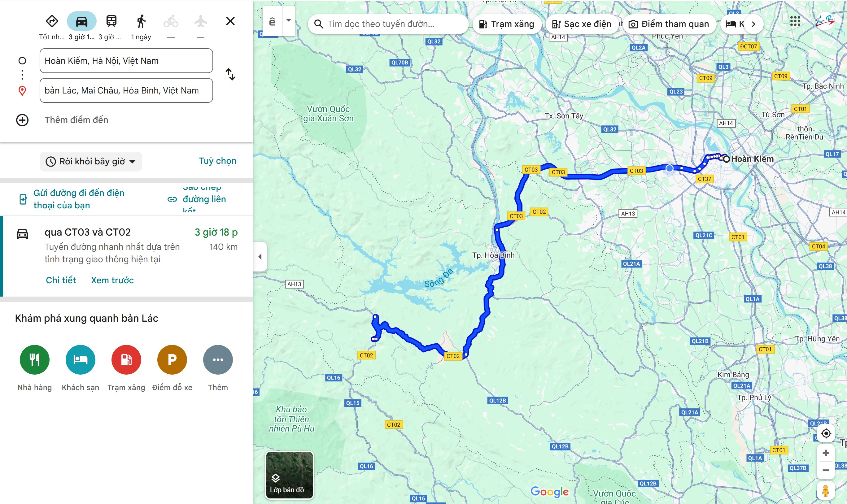Select the walking travel mode icon
Screen dimensions: 847x504
[x=141, y=21]
